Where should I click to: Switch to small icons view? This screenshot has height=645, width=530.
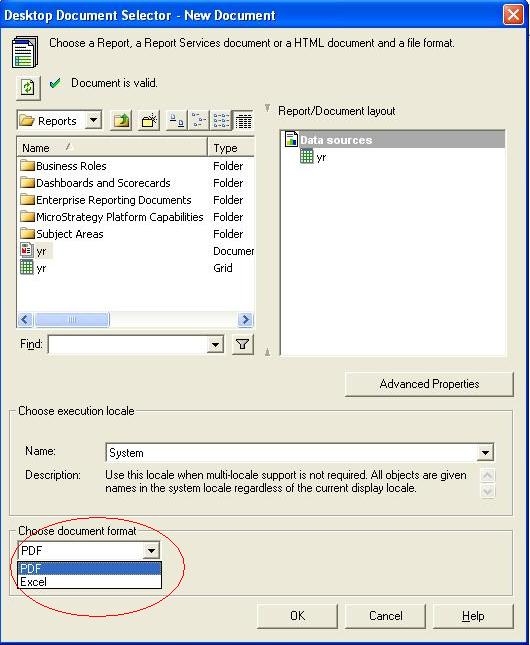click(199, 121)
